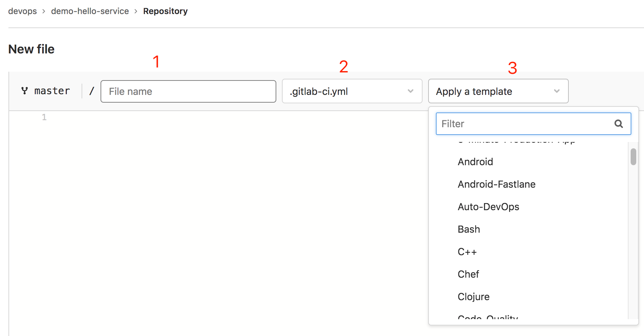Click breadcrumb arrow after demo-hello-service
The image size is (644, 336).
point(136,11)
